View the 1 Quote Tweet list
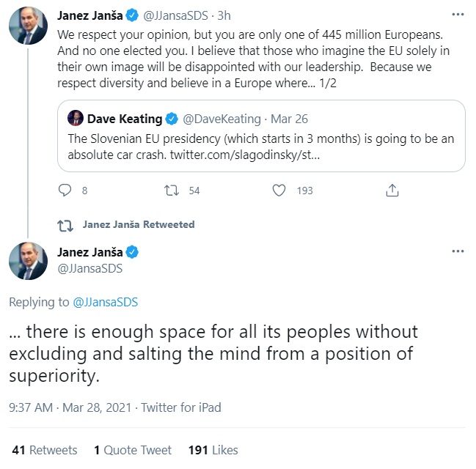Viewport: 476px width, 469px height. [132, 450]
